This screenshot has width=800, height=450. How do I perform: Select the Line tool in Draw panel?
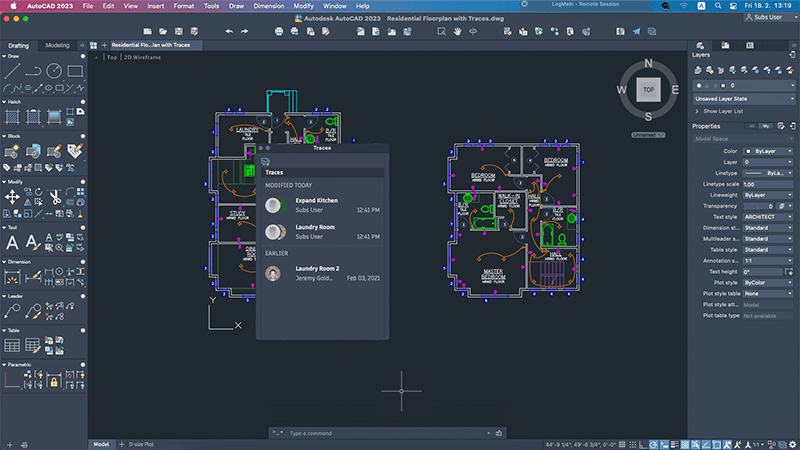point(12,71)
